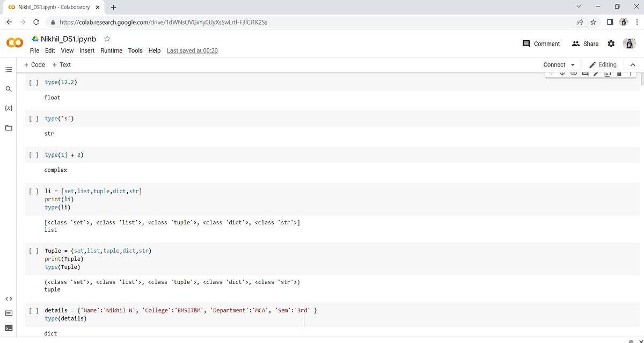The width and height of the screenshot is (644, 343).
Task: Open the Files panel
Action: 8,128
